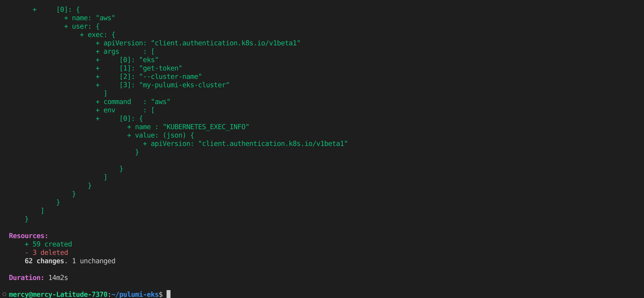644x298 pixels.
Task: Click the "command" key in the output
Action: coord(117,102)
